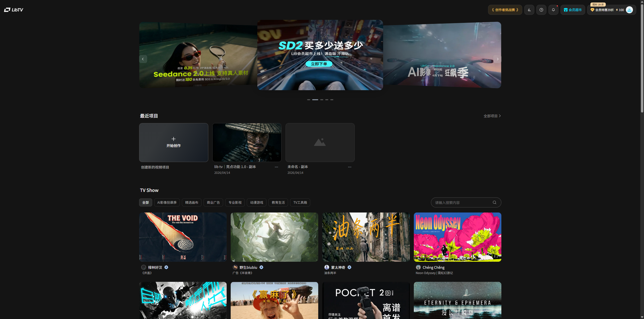644x319 pixels.
Task: Click the verified badge beside 野生biubiu
Action: coord(261,267)
